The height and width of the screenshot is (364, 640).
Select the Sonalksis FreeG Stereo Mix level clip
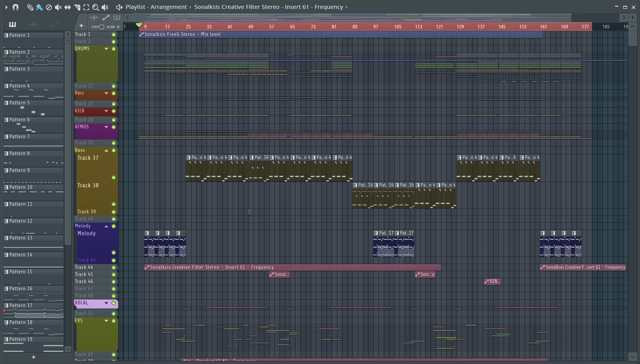(x=340, y=34)
